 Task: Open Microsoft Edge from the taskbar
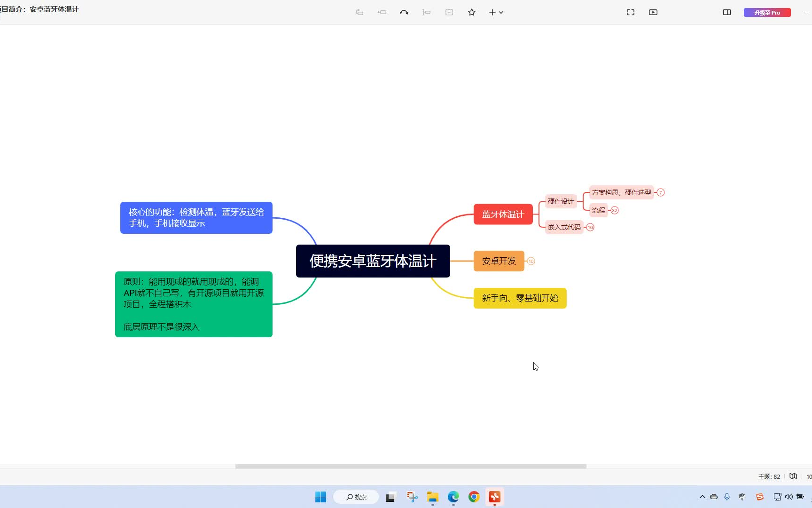coord(453,497)
